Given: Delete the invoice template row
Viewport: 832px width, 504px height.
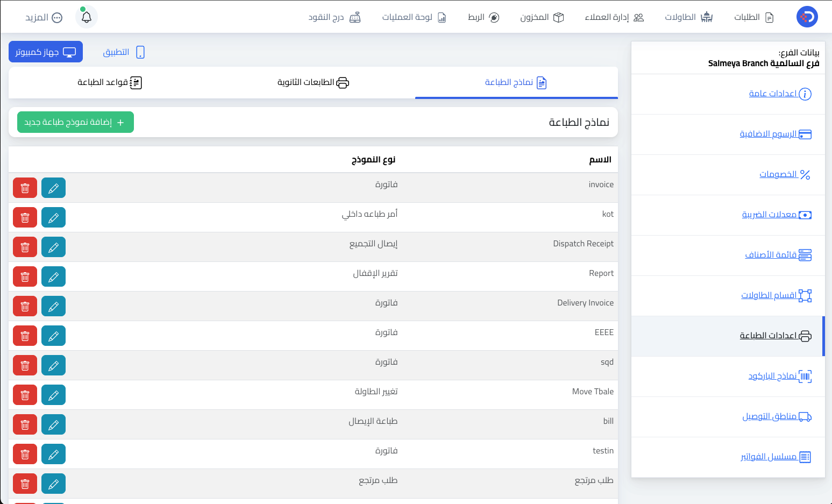Looking at the screenshot, I should click(x=25, y=188).
